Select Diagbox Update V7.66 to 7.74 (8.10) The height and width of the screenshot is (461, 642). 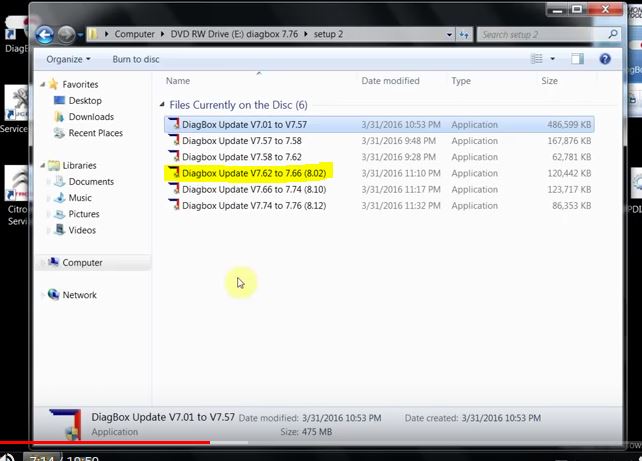point(379,190)
